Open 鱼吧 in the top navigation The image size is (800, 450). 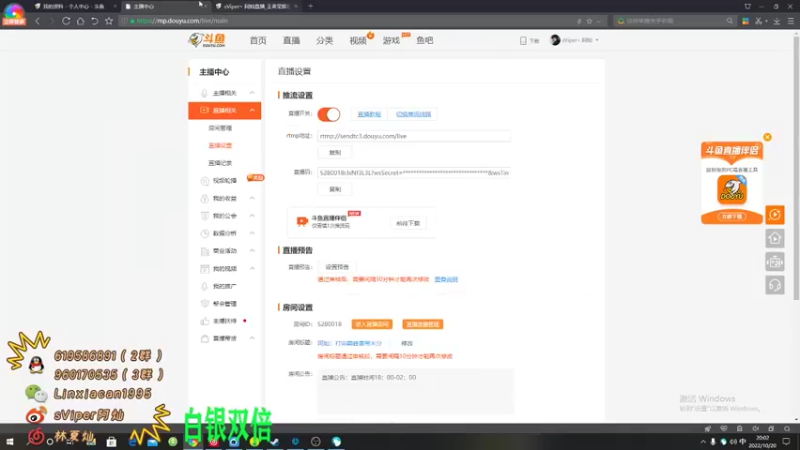424,40
